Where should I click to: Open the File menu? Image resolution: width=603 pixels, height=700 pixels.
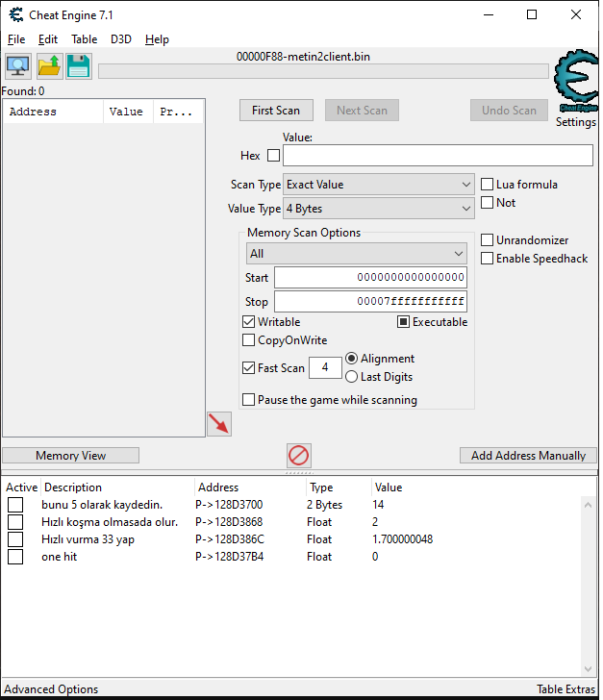click(x=16, y=39)
